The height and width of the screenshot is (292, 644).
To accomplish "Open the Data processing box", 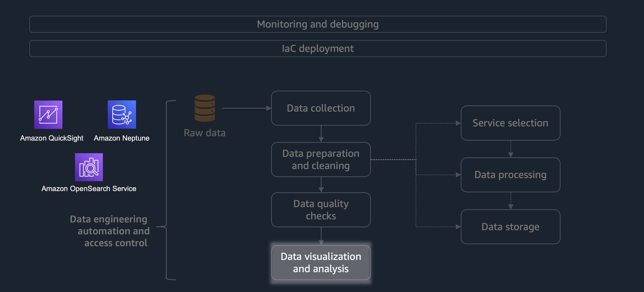I will (x=510, y=175).
